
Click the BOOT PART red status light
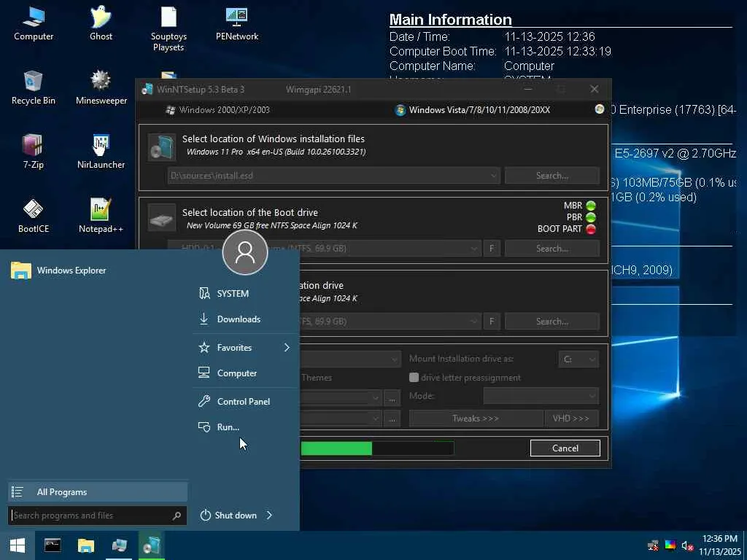pyautogui.click(x=591, y=229)
